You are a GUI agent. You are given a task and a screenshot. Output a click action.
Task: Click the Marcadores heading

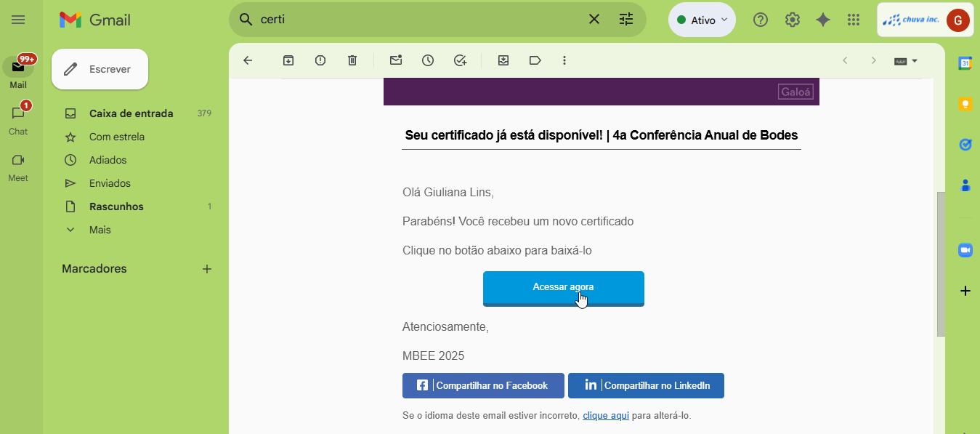point(94,269)
